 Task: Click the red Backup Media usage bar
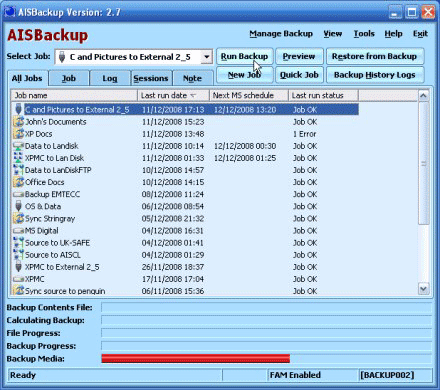tap(196, 358)
